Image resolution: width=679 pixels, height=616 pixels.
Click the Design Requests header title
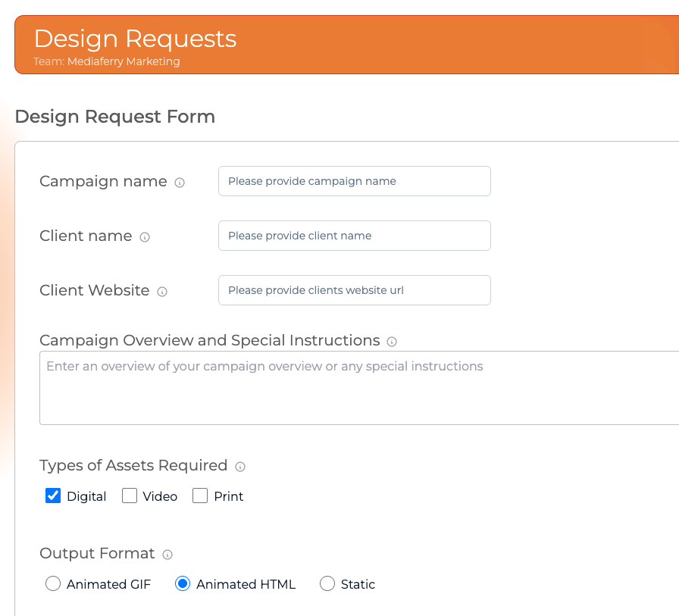tap(135, 39)
